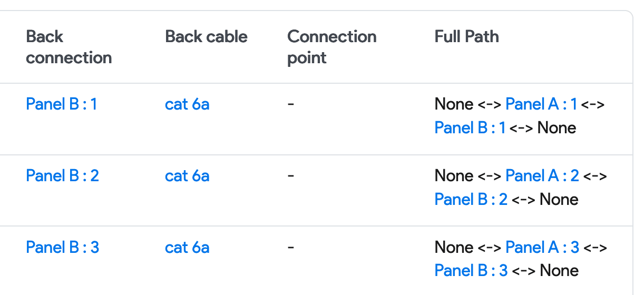Open Panel B : 3 in Back connection column
644x295 pixels.
click(62, 247)
